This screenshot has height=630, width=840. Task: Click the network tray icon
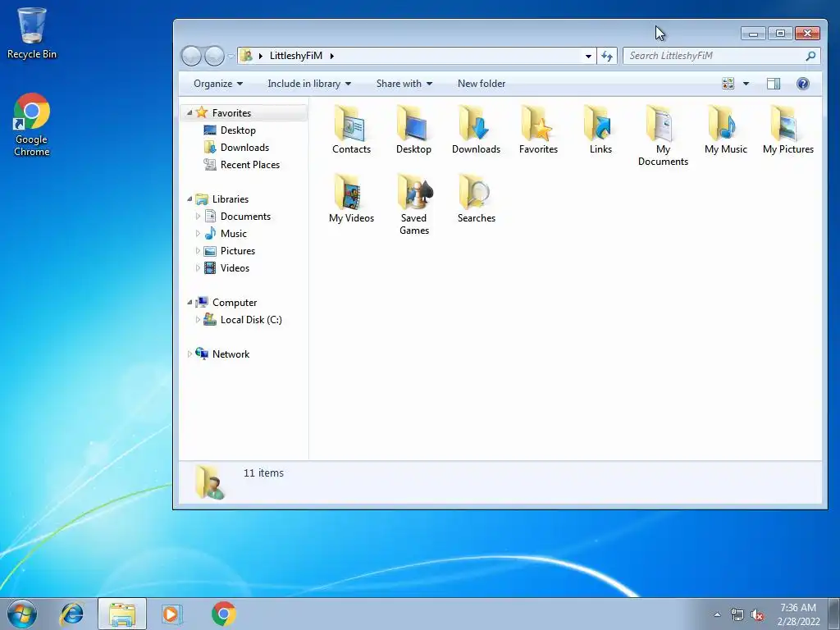coord(737,615)
